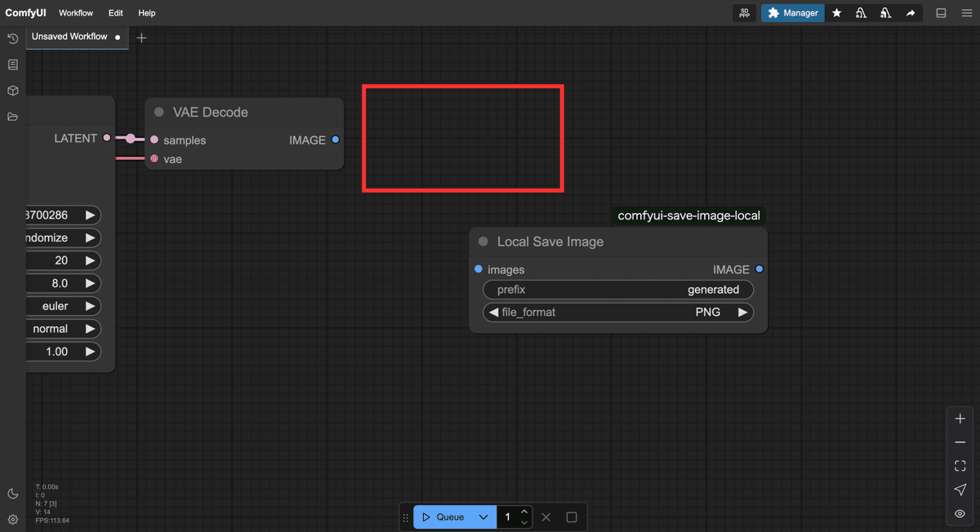Open the model library cube icon

pos(12,91)
